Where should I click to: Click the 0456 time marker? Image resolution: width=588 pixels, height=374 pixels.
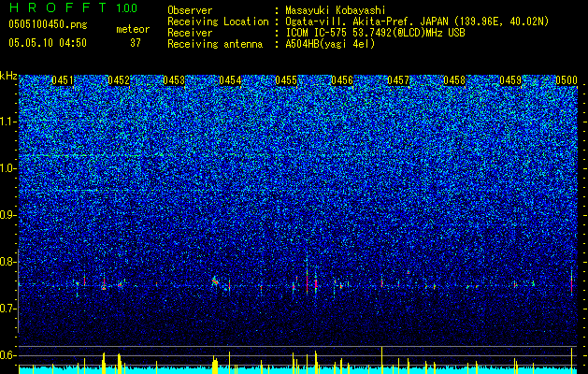pos(342,80)
